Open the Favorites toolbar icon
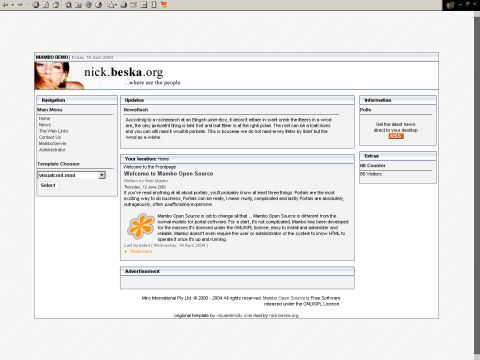The height and width of the screenshot is (360, 480). 78,5
